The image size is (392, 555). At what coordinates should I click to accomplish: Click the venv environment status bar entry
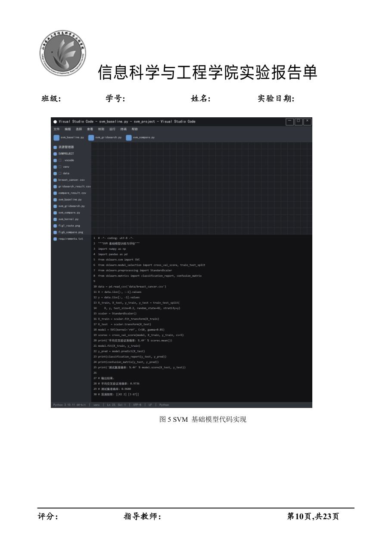96,405
